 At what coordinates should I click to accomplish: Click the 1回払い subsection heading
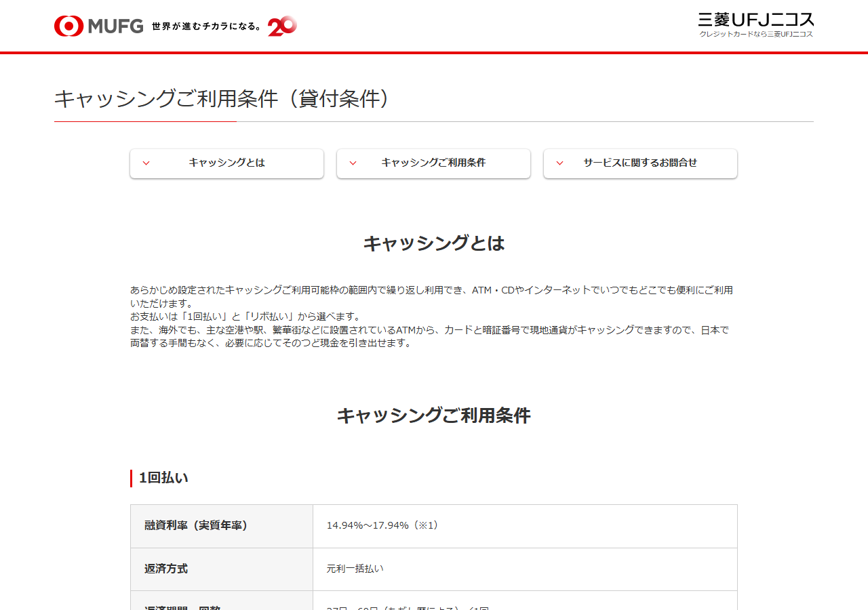click(163, 478)
